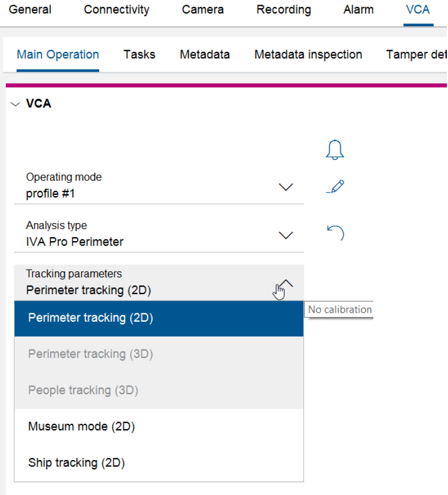Open the Recording tab

[283, 10]
